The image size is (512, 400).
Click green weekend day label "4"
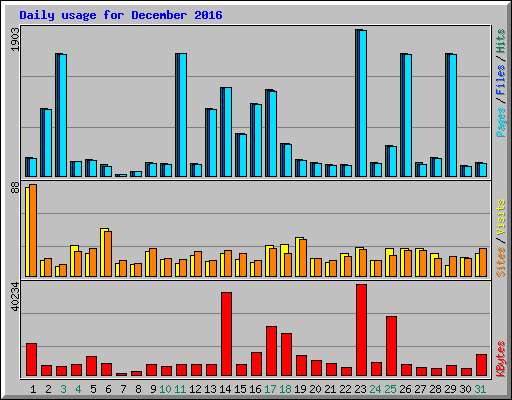coord(78,389)
